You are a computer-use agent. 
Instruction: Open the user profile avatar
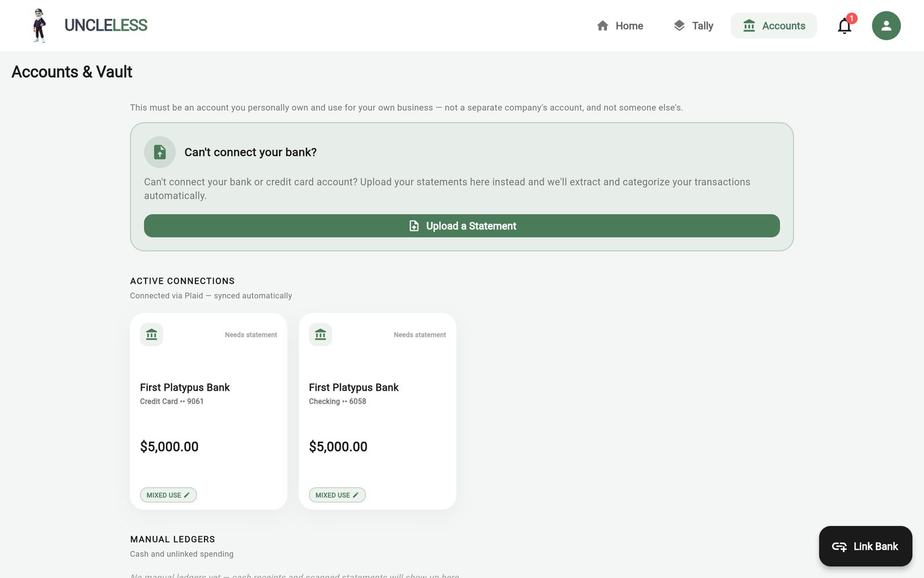[886, 25]
